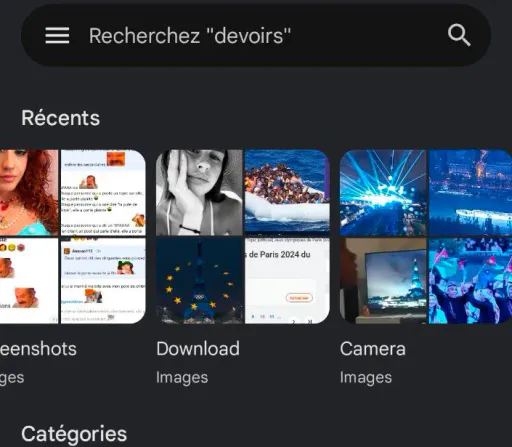This screenshot has height=447, width=512.
Task: Tap the magnifying glass search icon
Action: pyautogui.click(x=459, y=35)
